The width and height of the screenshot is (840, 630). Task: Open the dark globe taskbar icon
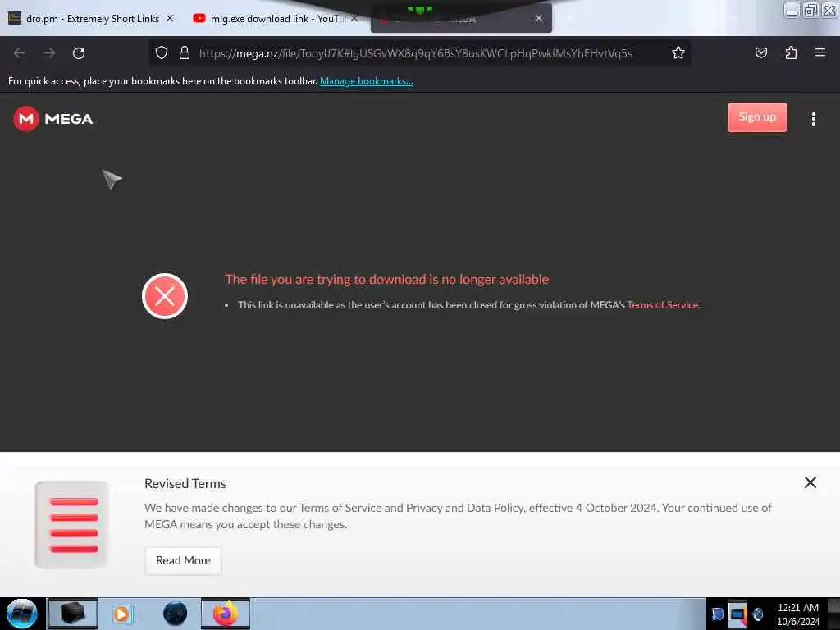tap(175, 614)
